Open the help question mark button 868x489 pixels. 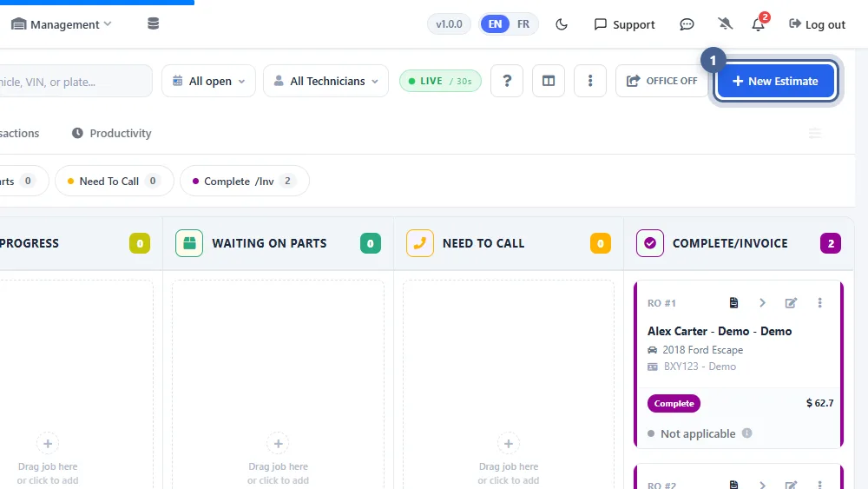point(507,81)
